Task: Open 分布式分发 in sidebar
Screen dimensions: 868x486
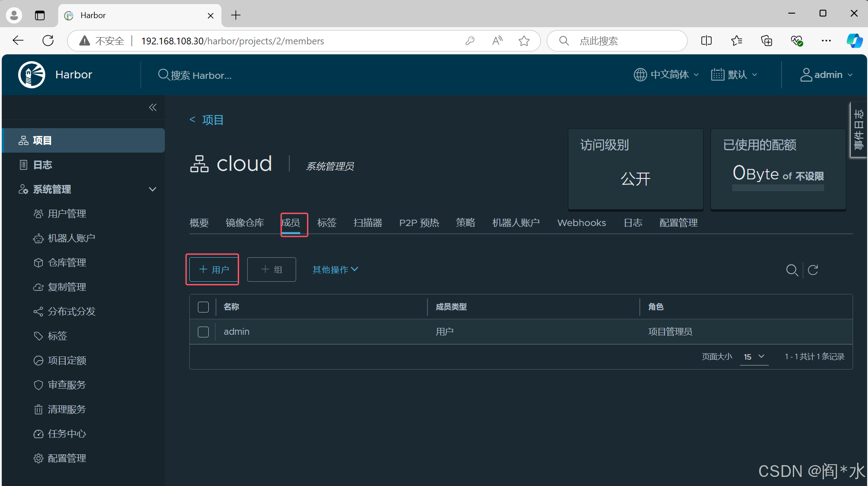Action: click(64, 312)
